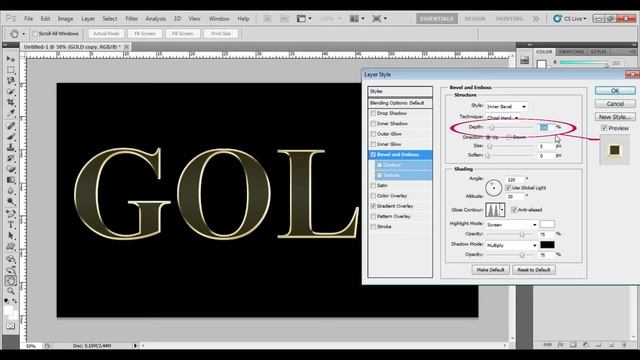Select the Path Selection tool
This screenshot has height=360, width=640.
click(11, 236)
